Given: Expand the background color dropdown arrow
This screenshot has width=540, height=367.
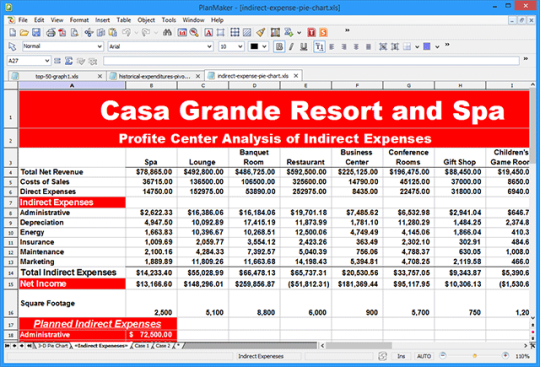Looking at the screenshot, I should pos(437,47).
